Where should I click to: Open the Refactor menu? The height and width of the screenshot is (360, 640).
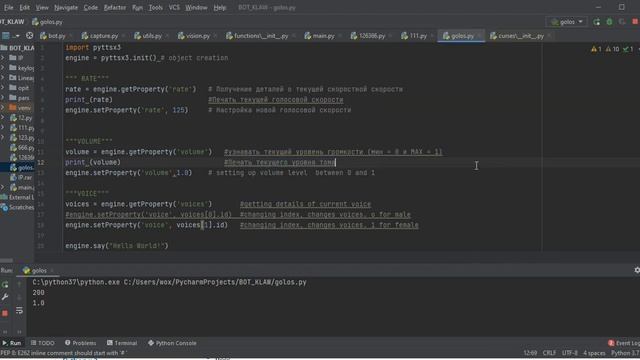[115, 7]
